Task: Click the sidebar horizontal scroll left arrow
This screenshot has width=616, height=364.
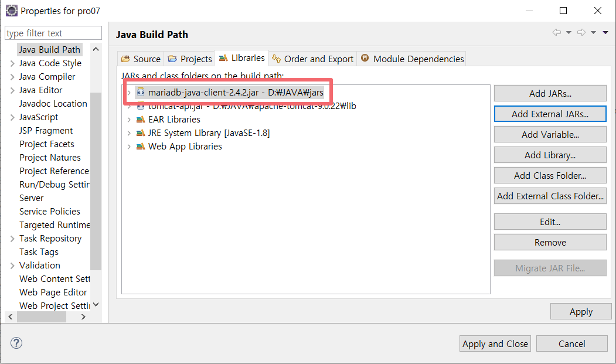Action: (x=11, y=317)
